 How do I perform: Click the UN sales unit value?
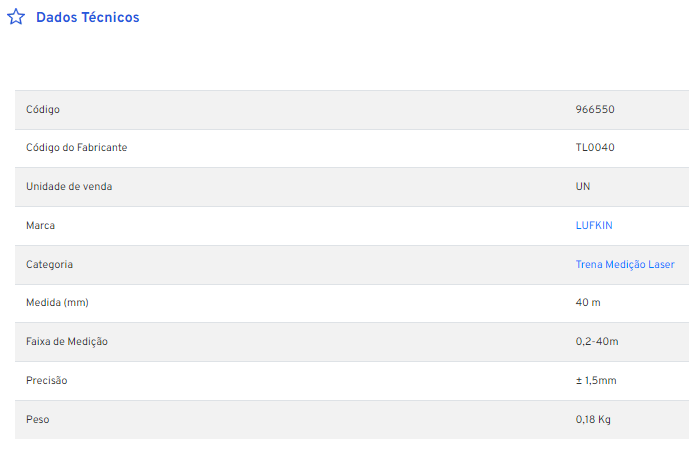tap(583, 187)
